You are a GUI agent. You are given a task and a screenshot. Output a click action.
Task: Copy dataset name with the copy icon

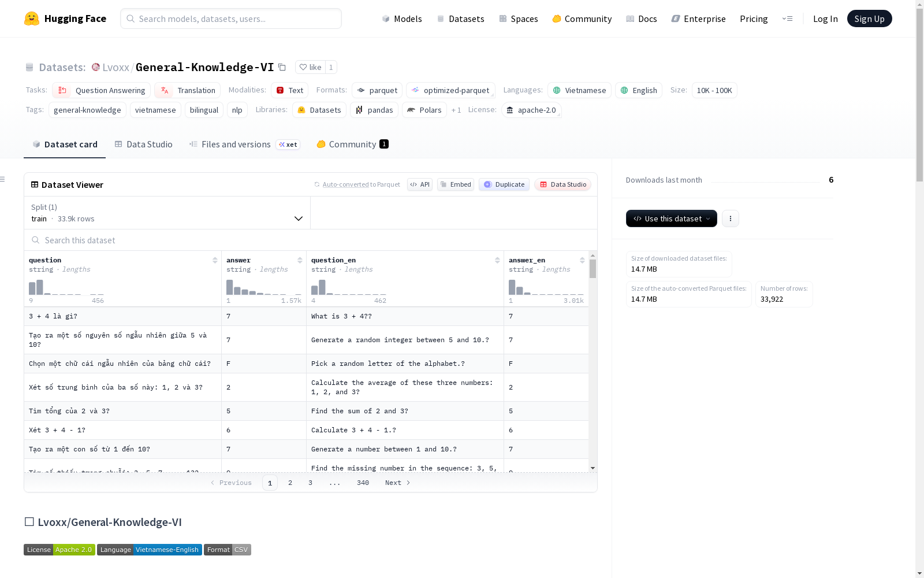[x=282, y=67]
